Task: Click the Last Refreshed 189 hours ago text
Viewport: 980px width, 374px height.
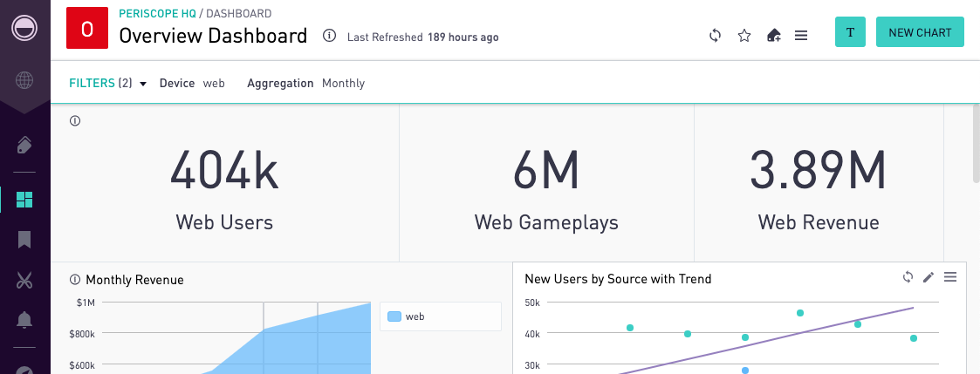Action: coord(423,37)
